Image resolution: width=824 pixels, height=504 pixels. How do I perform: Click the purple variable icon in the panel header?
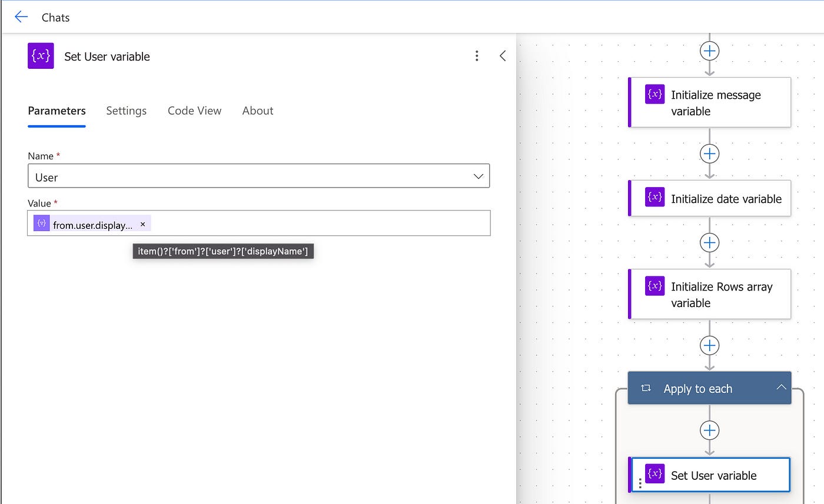click(x=41, y=56)
